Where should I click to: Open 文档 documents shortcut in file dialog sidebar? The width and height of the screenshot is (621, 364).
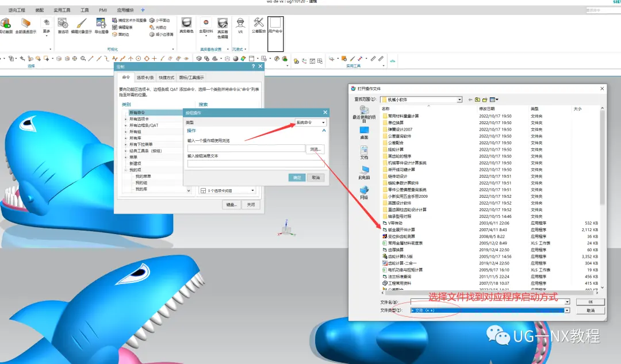coord(364,152)
